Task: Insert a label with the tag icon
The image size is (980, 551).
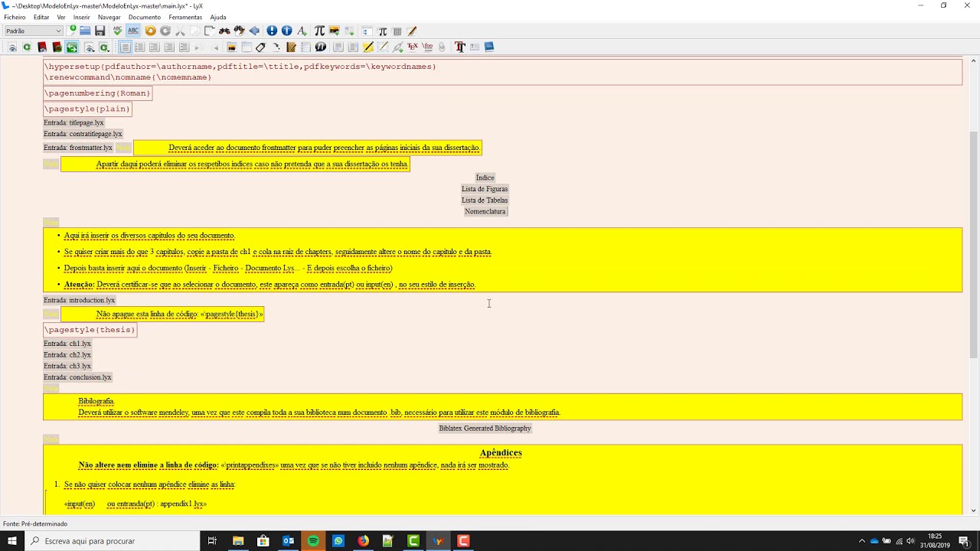Action: coord(260,47)
